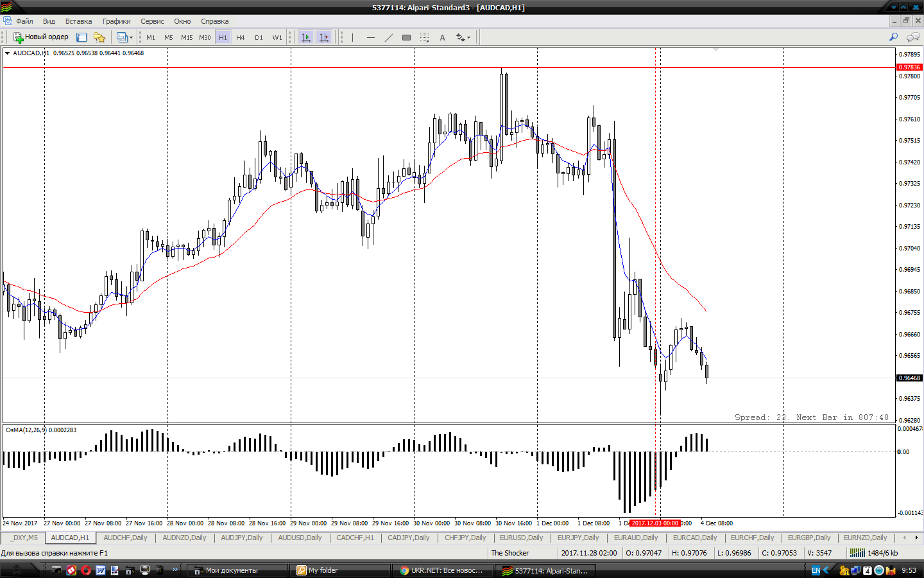Open the Окно menu
This screenshot has width=924, height=578.
tap(182, 21)
